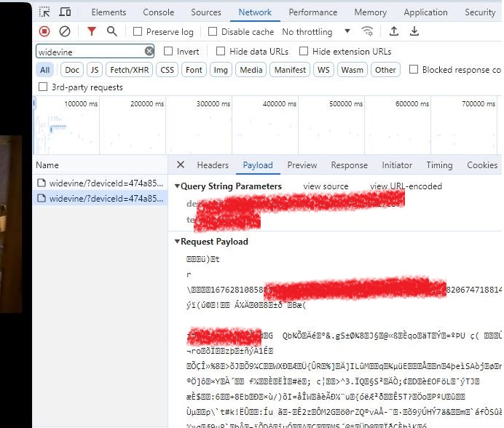Select the Payload tab
This screenshot has width=504, height=428.
point(258,165)
